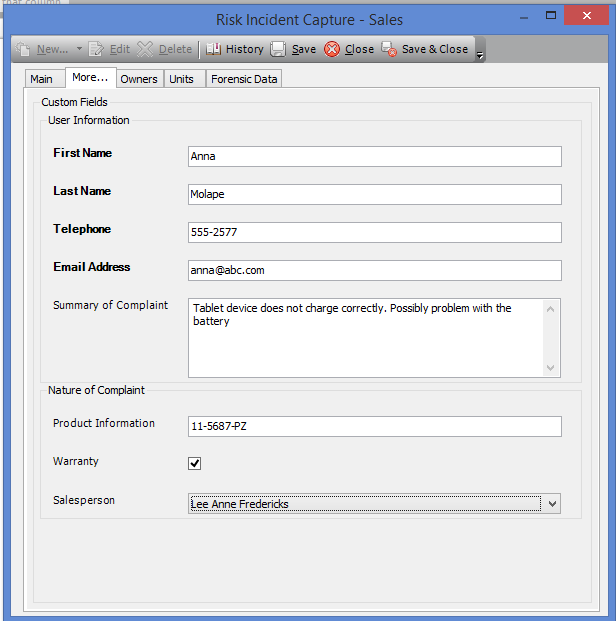The height and width of the screenshot is (621, 616).
Task: Click Save & Close button text
Action: pos(435,49)
